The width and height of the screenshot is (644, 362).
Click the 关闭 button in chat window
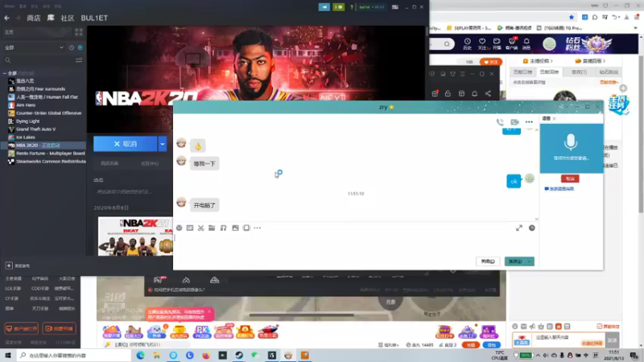pyautogui.click(x=488, y=261)
